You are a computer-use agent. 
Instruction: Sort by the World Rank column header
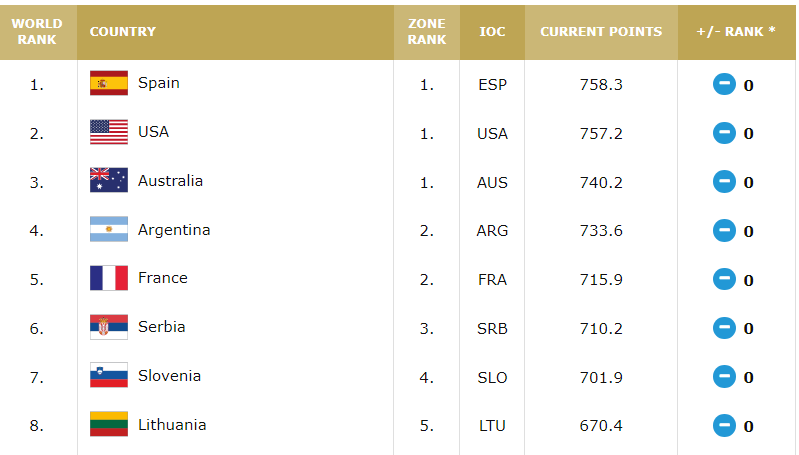tap(37, 32)
